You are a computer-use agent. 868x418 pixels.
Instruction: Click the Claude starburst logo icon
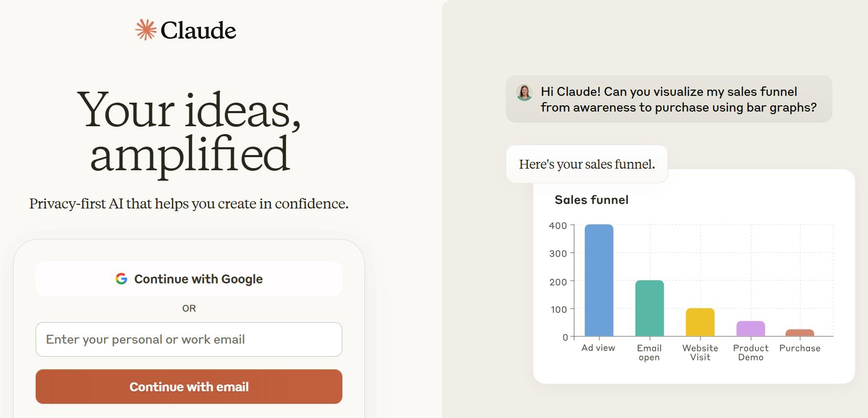point(146,30)
